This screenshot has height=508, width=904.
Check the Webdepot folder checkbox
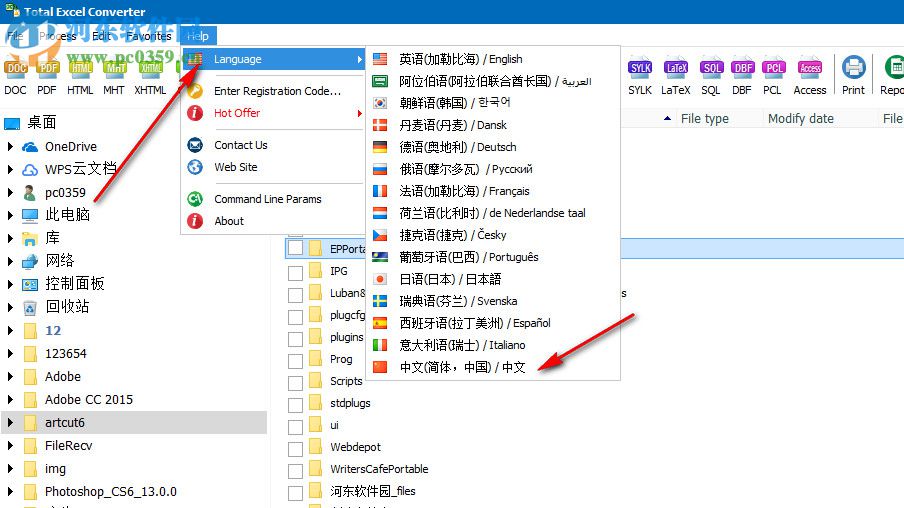295,448
